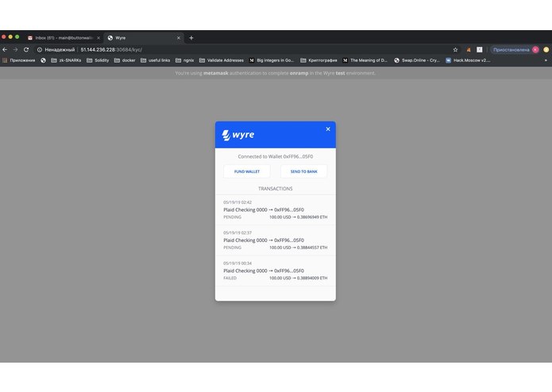
Task: Open the zk-SNARKs bookmarks folder
Action: click(x=66, y=60)
